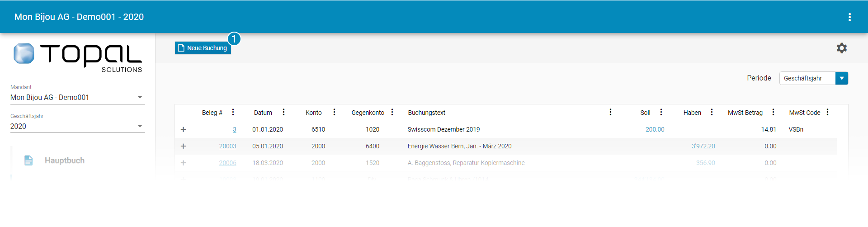Open Soll column options menu

pyautogui.click(x=661, y=112)
